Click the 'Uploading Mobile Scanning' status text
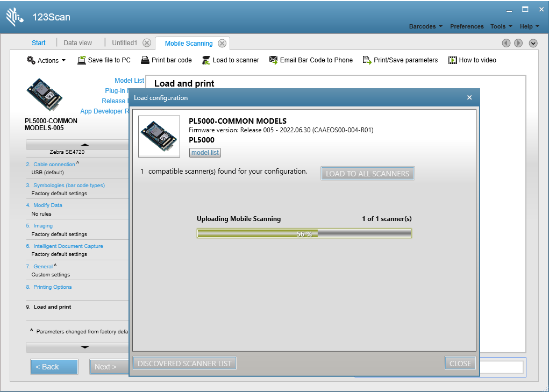 [239, 219]
